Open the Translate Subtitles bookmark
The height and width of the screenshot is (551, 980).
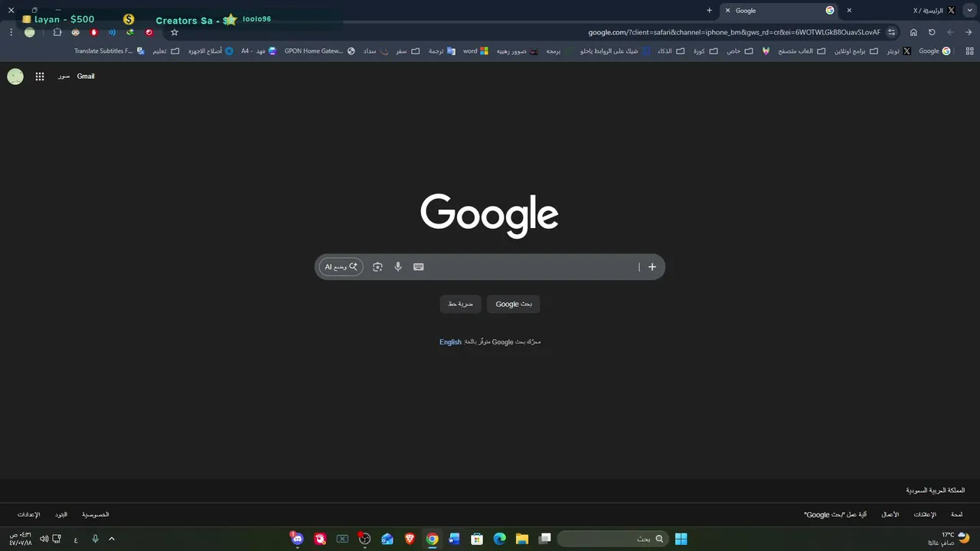click(x=109, y=51)
